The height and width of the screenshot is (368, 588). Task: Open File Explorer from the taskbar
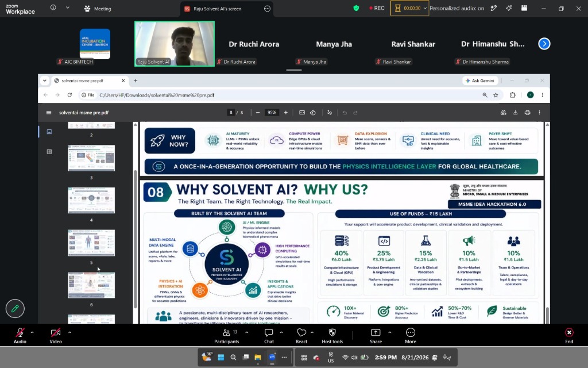point(258,358)
